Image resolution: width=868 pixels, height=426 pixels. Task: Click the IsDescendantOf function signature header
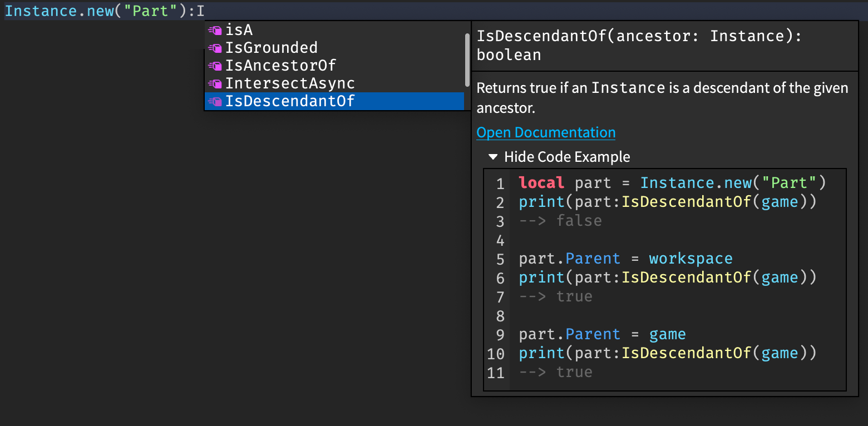pyautogui.click(x=639, y=45)
